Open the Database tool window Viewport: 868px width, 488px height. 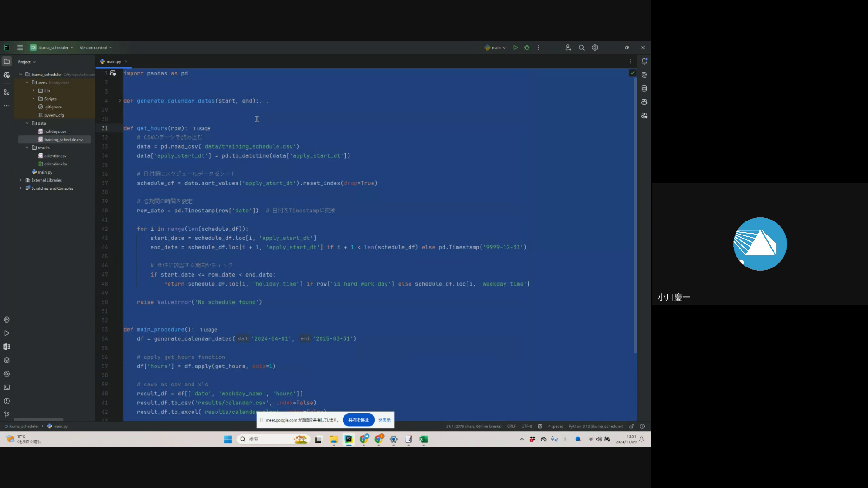[644, 89]
